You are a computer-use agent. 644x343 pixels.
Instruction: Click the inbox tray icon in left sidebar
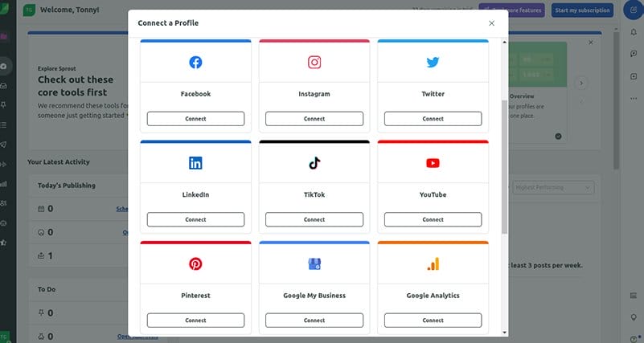pos(3,86)
